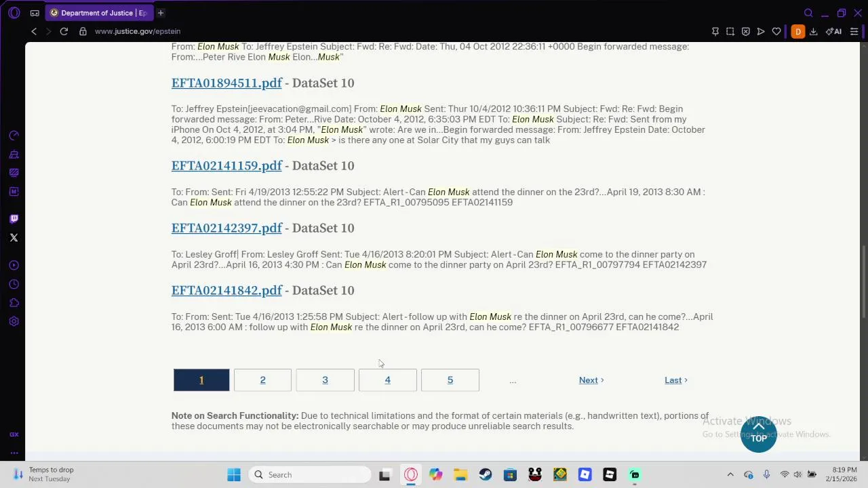Show hidden system tray icons
The height and width of the screenshot is (488, 868).
(x=730, y=475)
